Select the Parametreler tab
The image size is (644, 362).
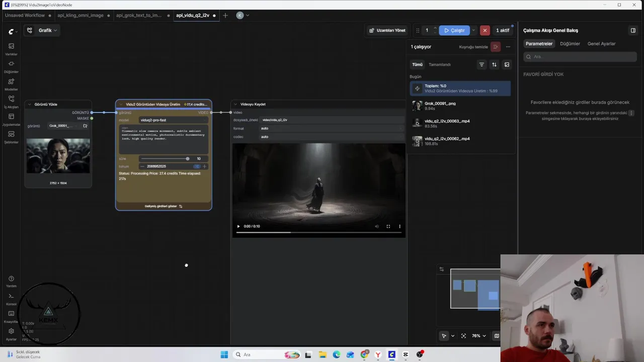pos(539,44)
